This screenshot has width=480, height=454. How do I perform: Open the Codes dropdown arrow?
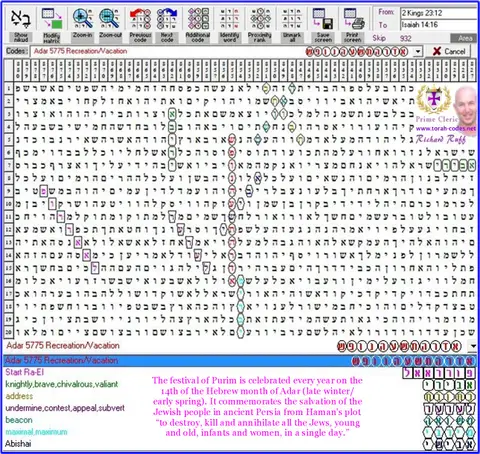(x=418, y=52)
